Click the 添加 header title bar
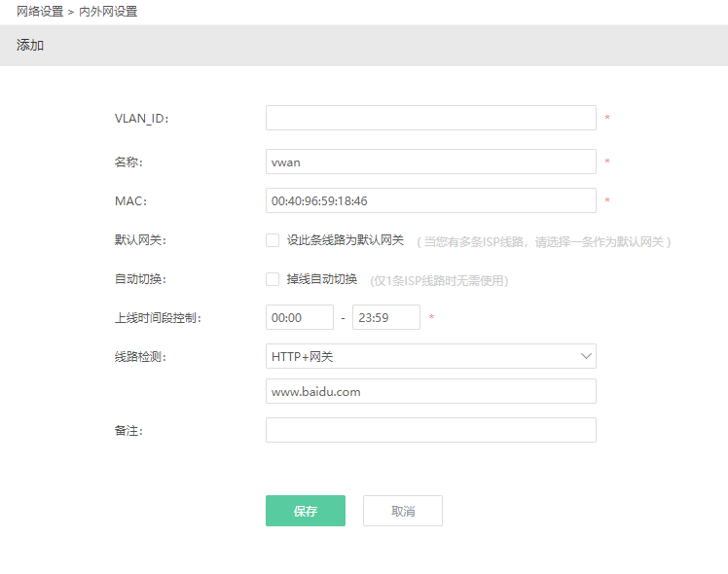The image size is (728, 574). [364, 46]
